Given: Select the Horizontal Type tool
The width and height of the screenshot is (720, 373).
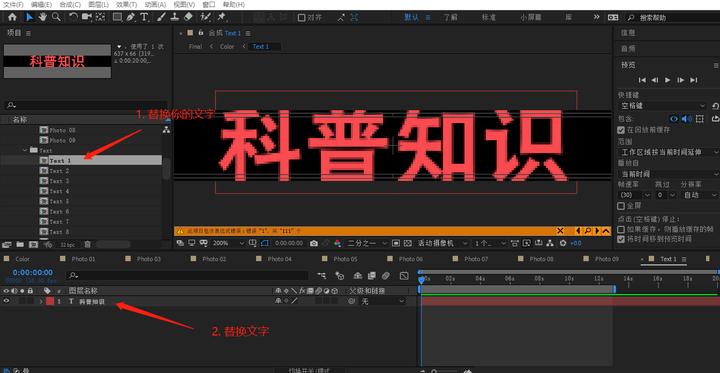Looking at the screenshot, I should (x=144, y=17).
